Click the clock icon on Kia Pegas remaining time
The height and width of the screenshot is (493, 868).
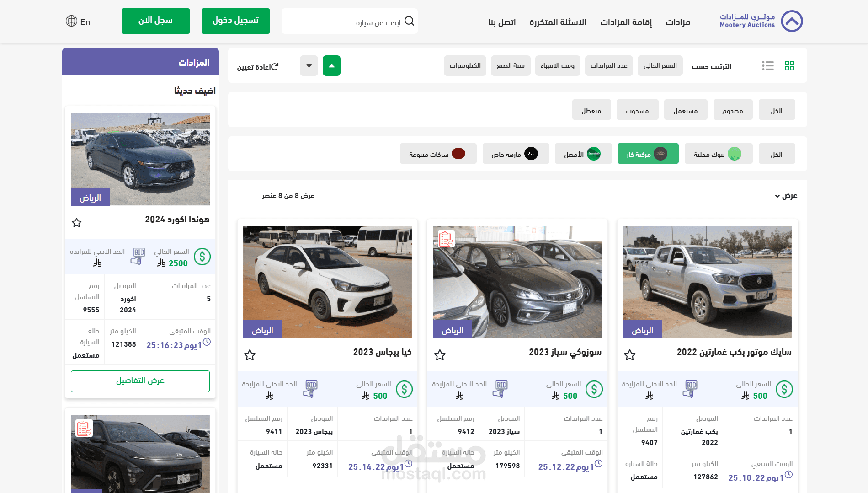pos(409,463)
